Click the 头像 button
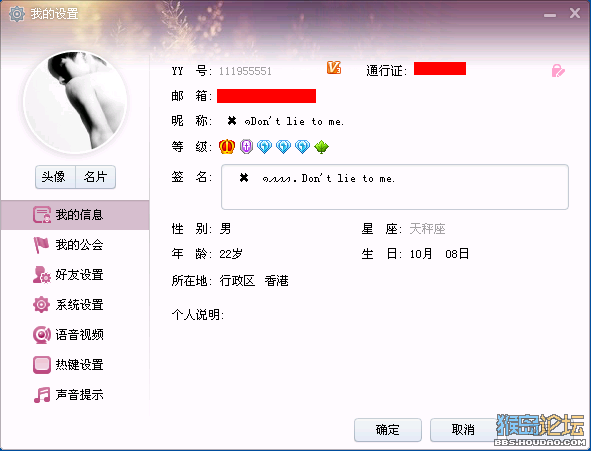The width and height of the screenshot is (591, 451). pos(55,177)
